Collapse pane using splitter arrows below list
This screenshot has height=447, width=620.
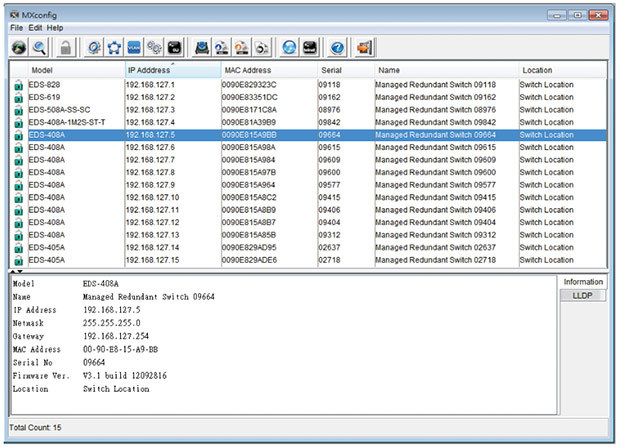17,271
